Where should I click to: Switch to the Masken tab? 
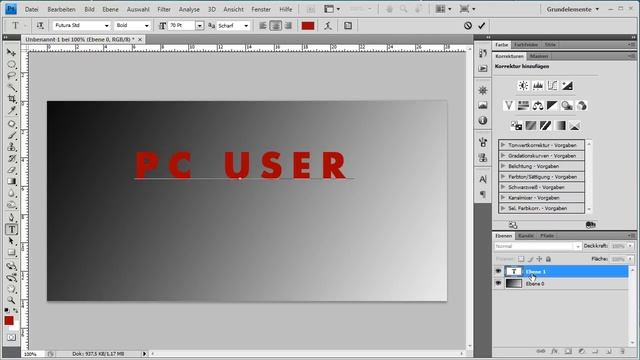pos(539,56)
